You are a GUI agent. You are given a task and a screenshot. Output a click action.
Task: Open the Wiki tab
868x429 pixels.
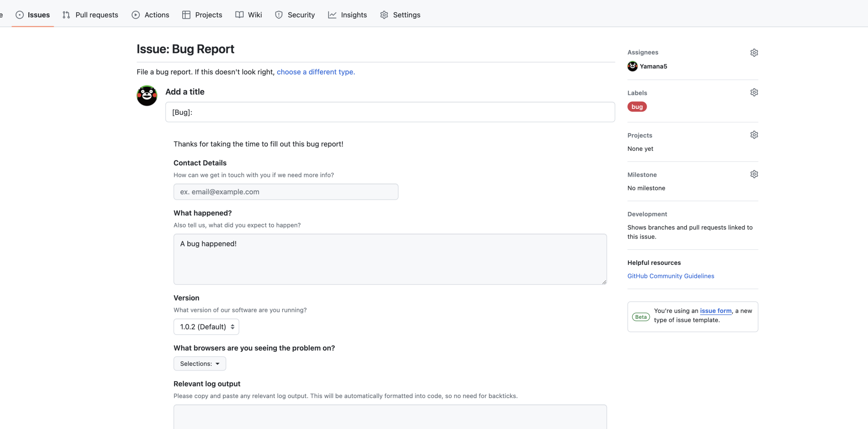248,15
